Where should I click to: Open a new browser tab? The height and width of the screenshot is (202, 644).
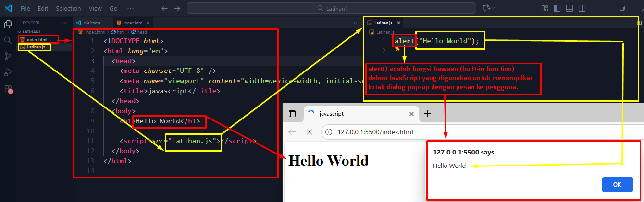click(x=427, y=113)
